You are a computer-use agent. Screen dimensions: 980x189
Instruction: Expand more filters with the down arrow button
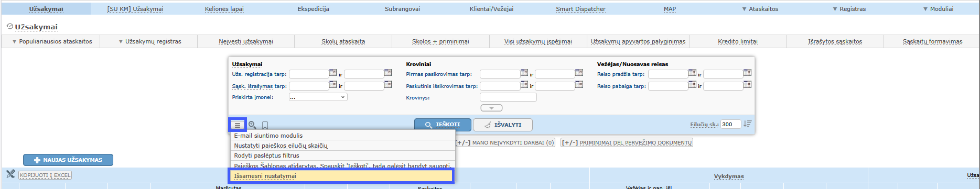[491, 108]
